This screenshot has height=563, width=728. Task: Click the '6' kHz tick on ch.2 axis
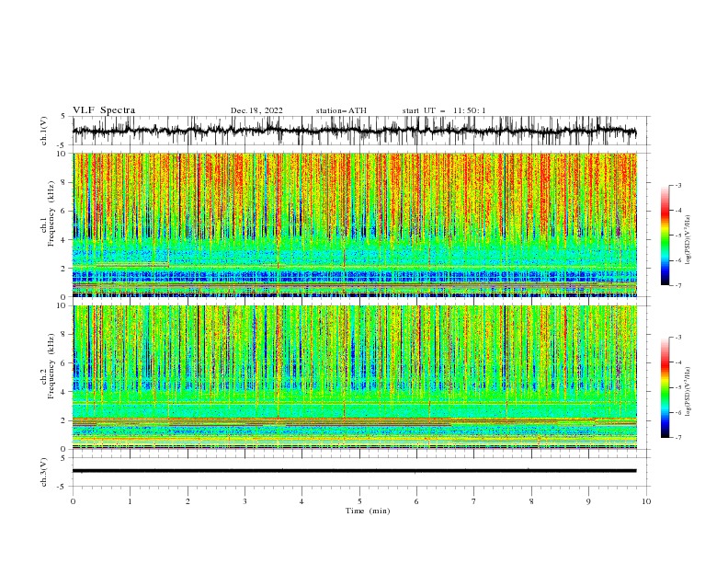click(64, 363)
